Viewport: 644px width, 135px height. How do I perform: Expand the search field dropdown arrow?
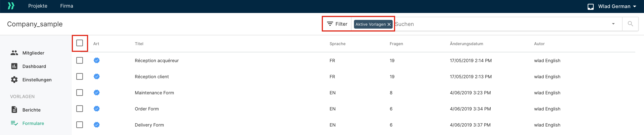(613, 24)
